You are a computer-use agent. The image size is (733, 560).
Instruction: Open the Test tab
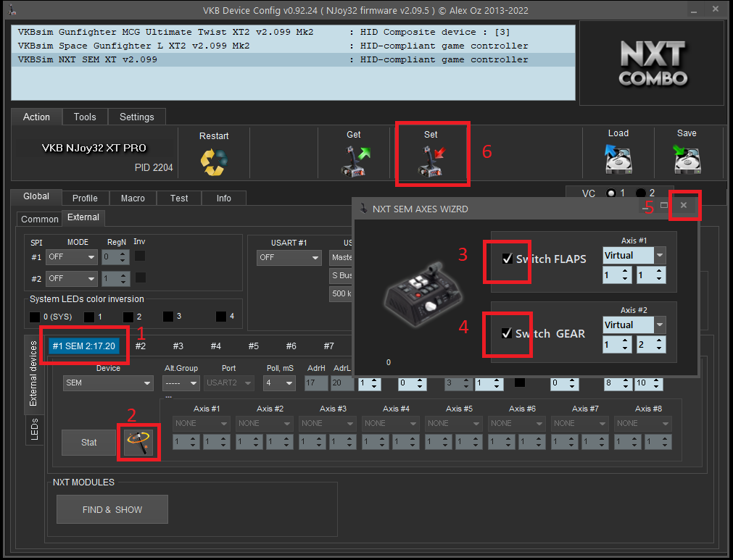coord(179,198)
